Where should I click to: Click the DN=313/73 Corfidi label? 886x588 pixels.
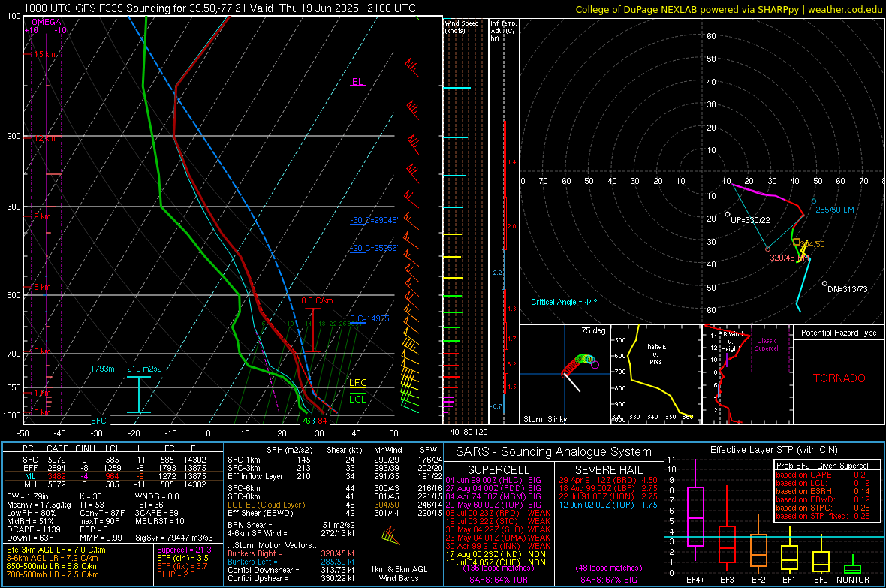point(847,289)
